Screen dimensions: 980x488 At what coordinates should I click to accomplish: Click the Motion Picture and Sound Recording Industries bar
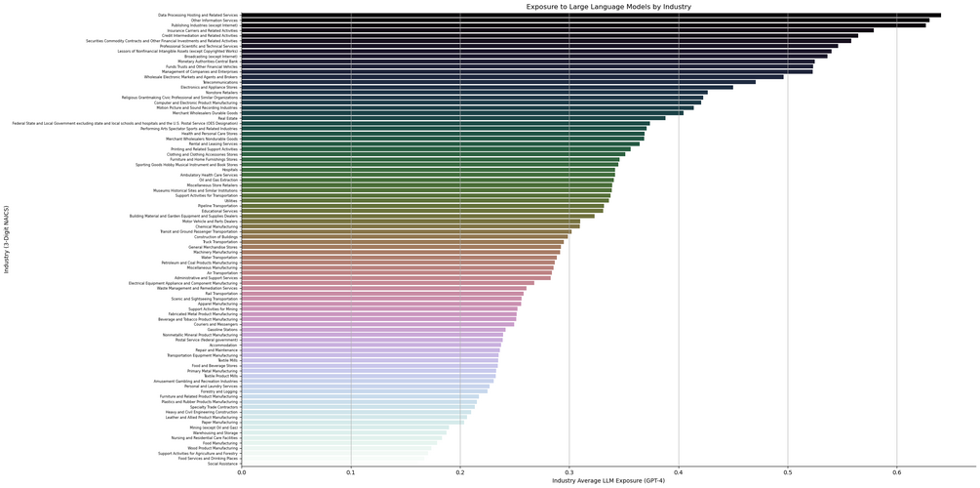point(467,107)
